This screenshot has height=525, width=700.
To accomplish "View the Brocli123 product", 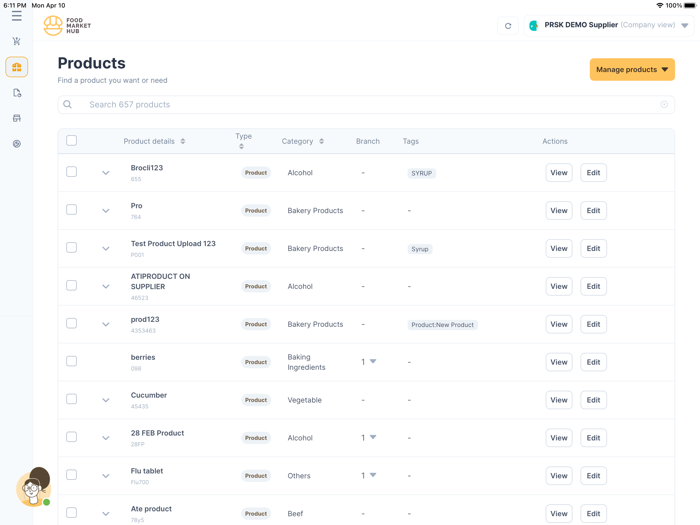I will point(559,173).
